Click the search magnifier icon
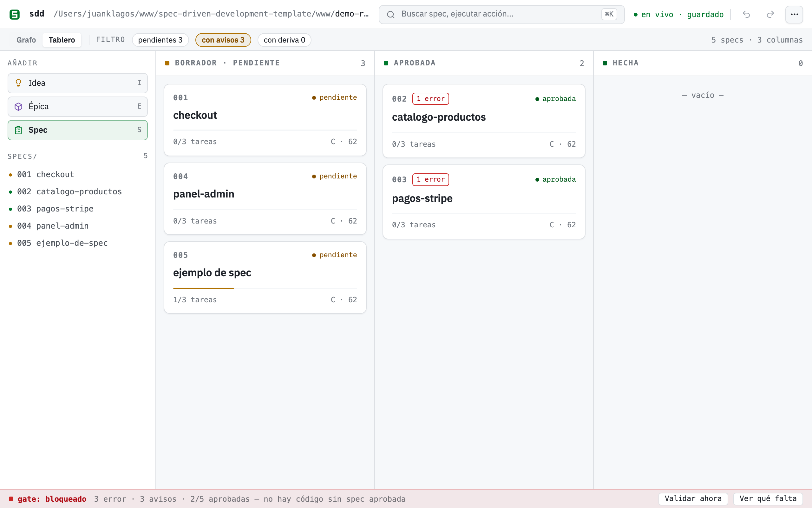Image resolution: width=812 pixels, height=508 pixels. pos(390,15)
